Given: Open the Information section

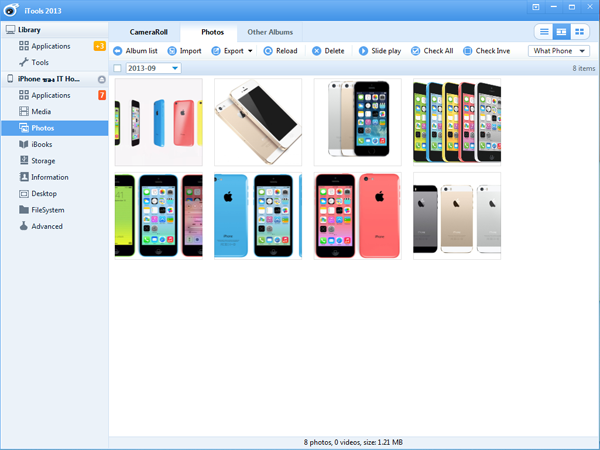Looking at the screenshot, I should (50, 177).
